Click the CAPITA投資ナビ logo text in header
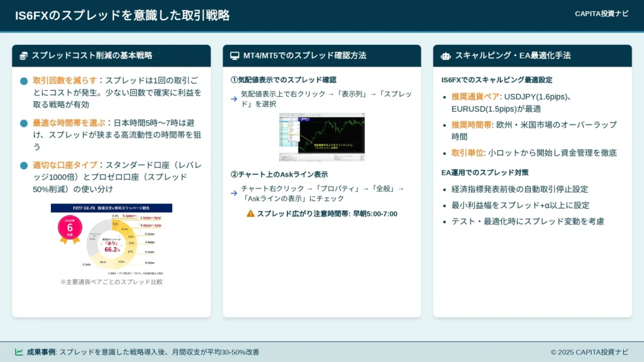The image size is (644, 362). click(x=601, y=14)
